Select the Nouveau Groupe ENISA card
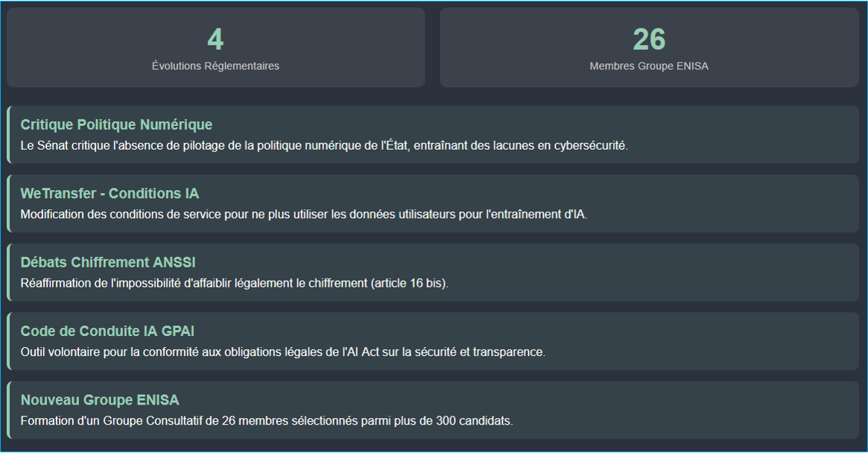Viewport: 868px width, 453px height. tap(433, 410)
